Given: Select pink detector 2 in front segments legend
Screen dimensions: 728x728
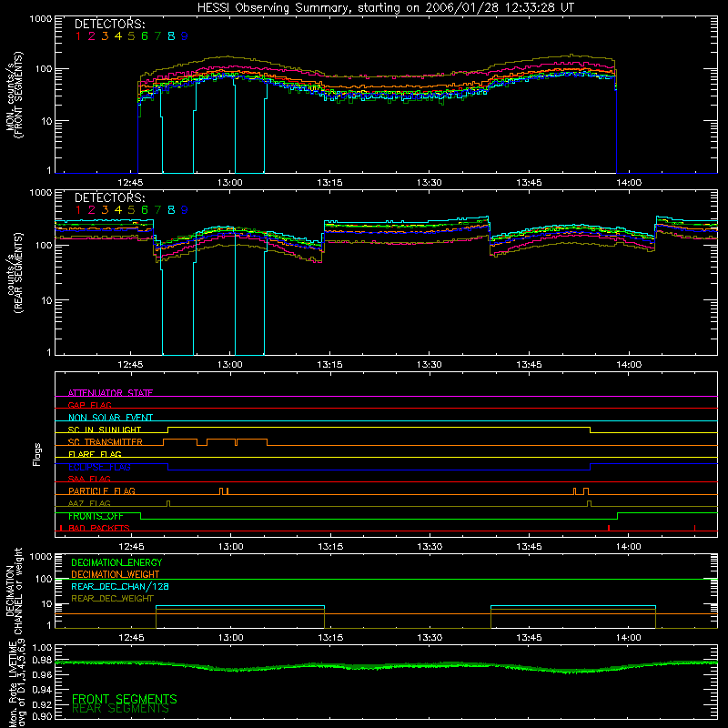Looking at the screenshot, I should point(92,36).
